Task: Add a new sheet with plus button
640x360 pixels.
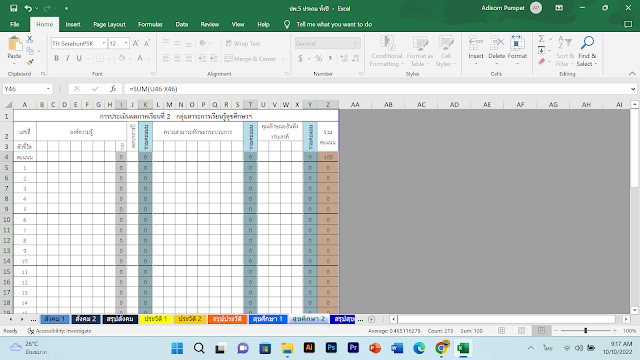Action: click(371, 319)
